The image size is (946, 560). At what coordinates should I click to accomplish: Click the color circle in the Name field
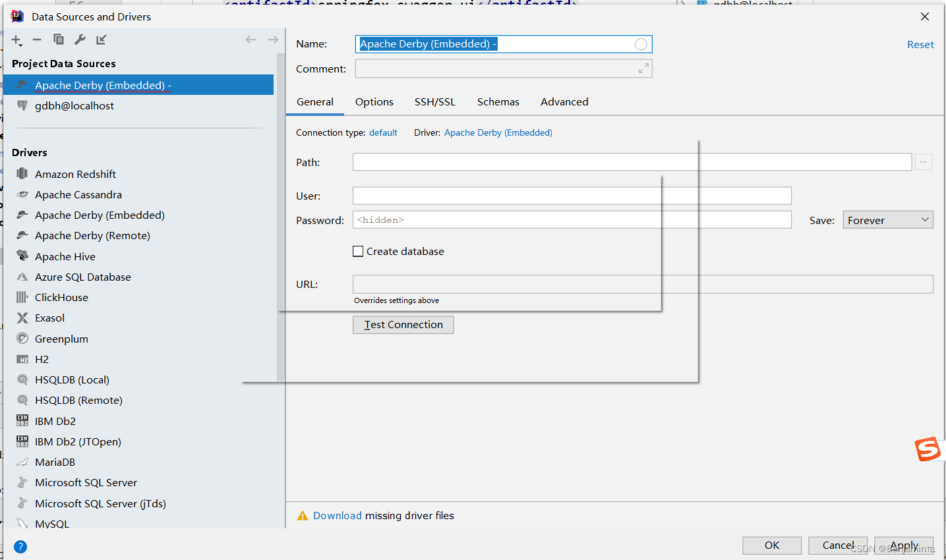(x=641, y=44)
